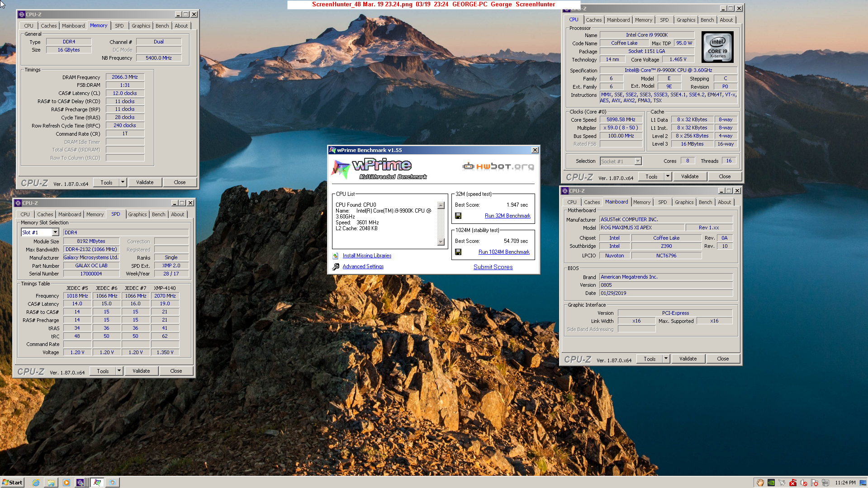This screenshot has height=488, width=868.
Task: Click the XMP-4140 frequency cell 2070 MHz
Action: (x=165, y=296)
